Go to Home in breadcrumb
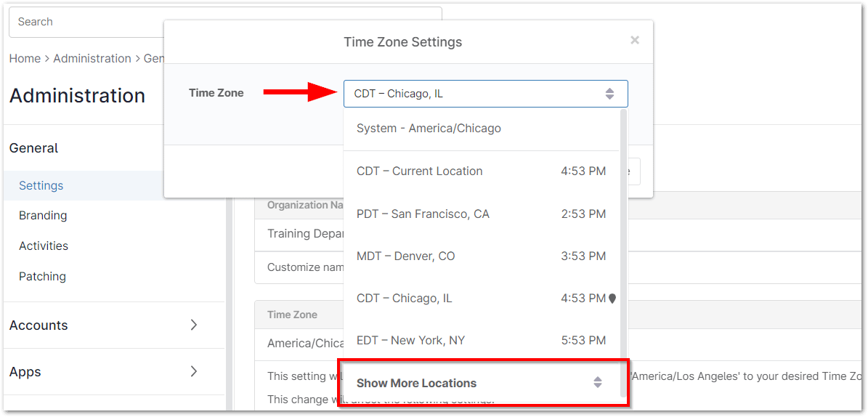The image size is (868, 417). [25, 59]
